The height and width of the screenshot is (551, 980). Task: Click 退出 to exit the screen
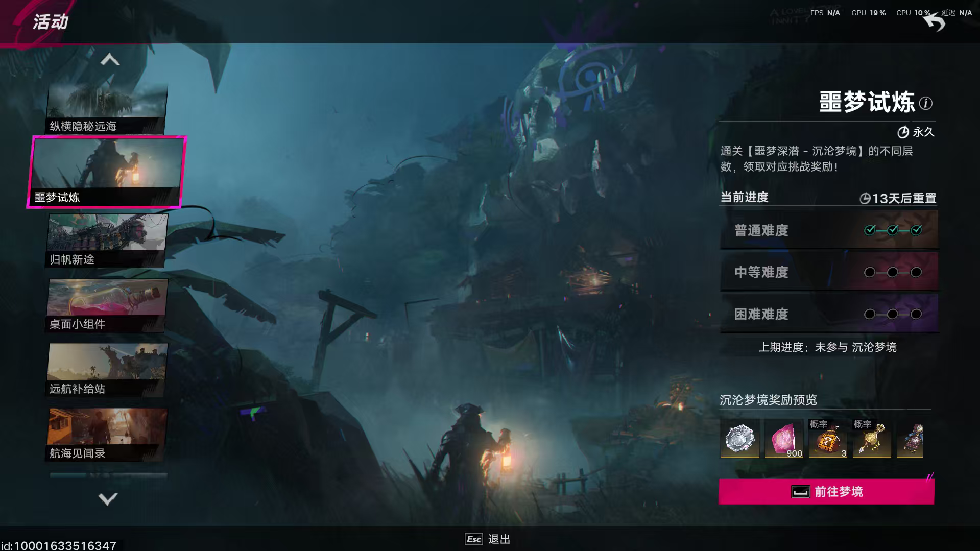point(499,539)
